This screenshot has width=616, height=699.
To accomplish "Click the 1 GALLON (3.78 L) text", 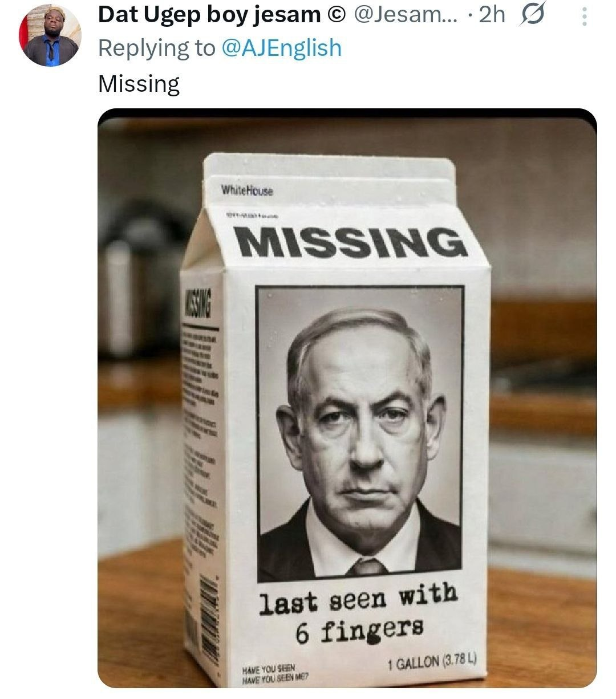I will pos(431,663).
